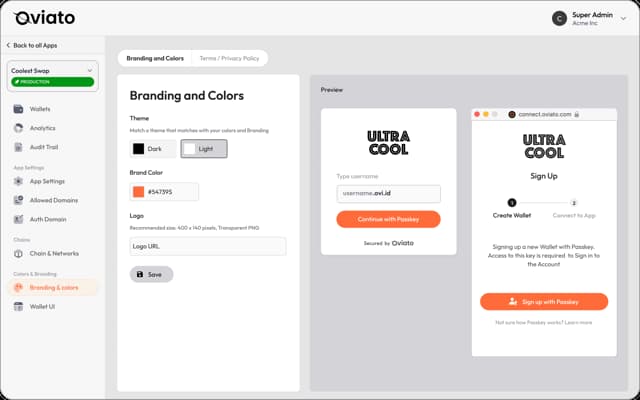This screenshot has width=640, height=400.
Task: Click the Allowed Domains icon
Action: click(x=18, y=200)
